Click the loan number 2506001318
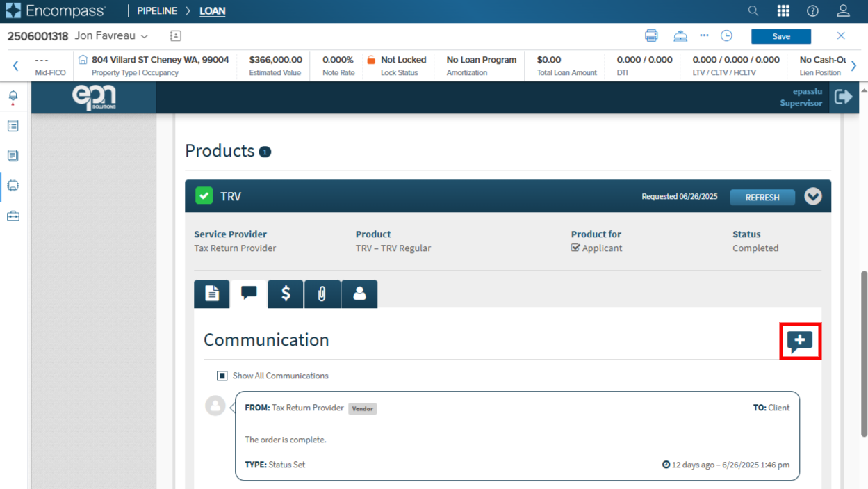Image resolution: width=868 pixels, height=489 pixels. [38, 36]
